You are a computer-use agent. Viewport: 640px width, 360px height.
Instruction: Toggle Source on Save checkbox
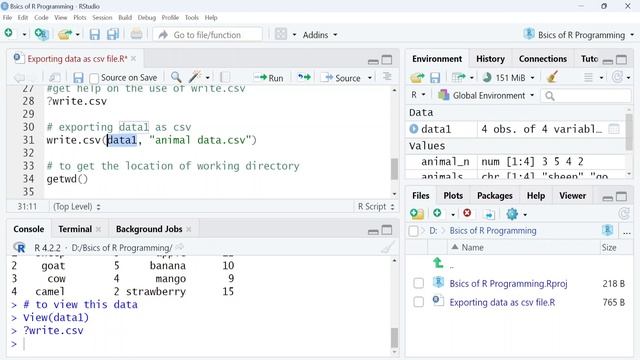pyautogui.click(x=94, y=78)
